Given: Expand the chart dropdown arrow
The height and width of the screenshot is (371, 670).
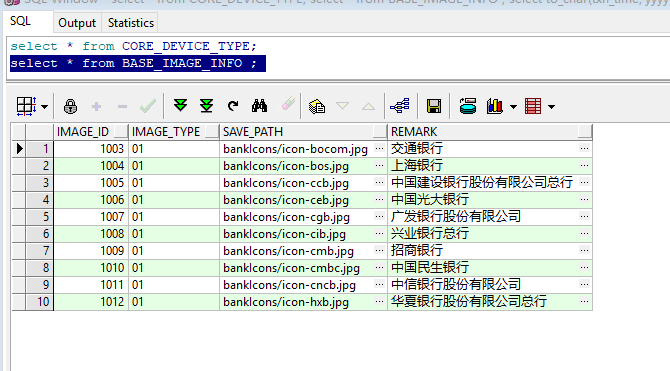Looking at the screenshot, I should (513, 107).
